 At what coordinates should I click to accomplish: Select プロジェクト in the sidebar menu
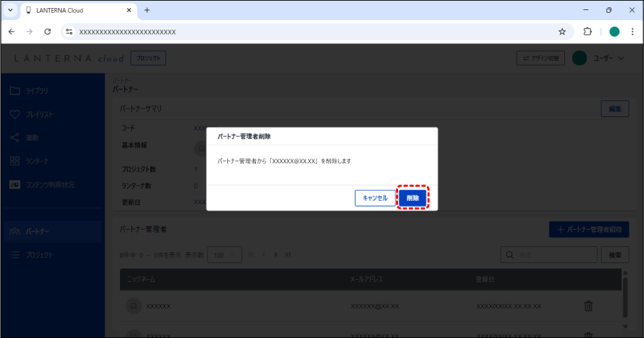(x=39, y=255)
